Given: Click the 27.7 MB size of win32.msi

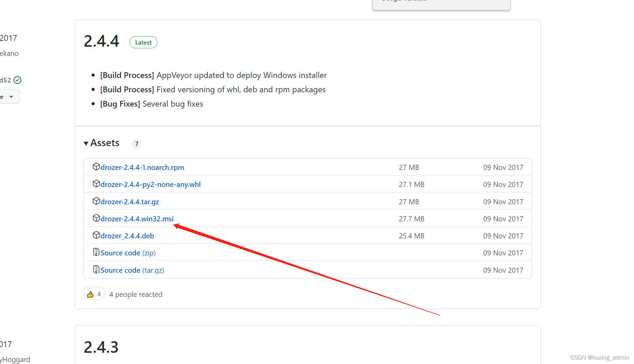Looking at the screenshot, I should tap(411, 219).
